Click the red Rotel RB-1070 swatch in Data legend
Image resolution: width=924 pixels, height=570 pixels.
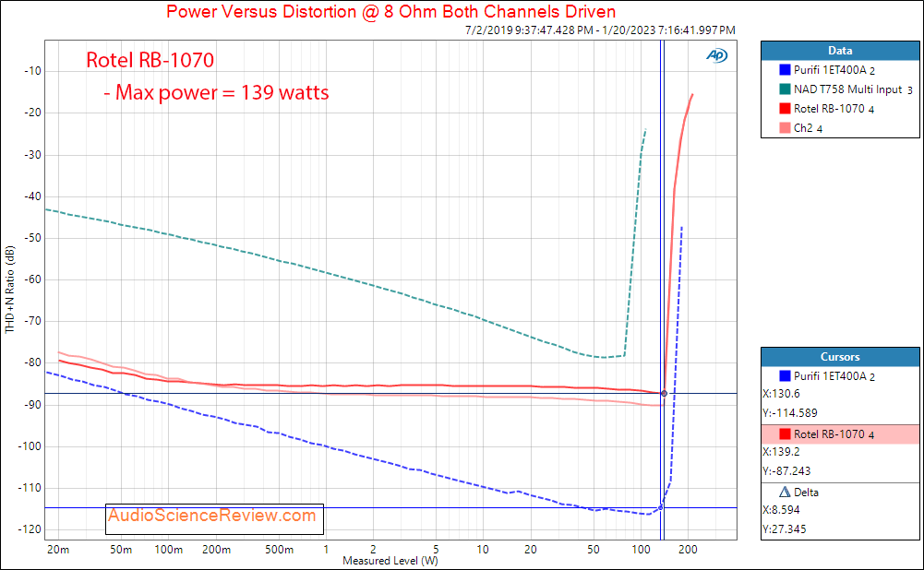[x=785, y=108]
